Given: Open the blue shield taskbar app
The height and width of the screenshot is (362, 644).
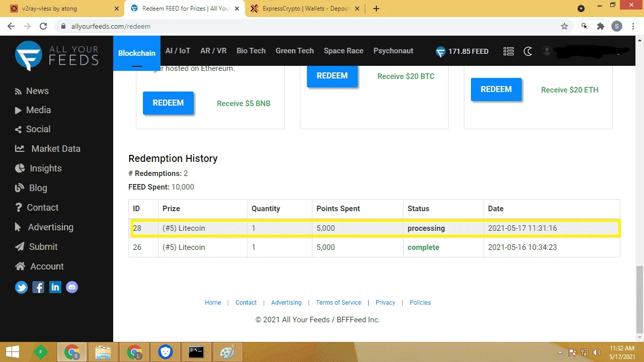Looking at the screenshot, I should pos(165,352).
